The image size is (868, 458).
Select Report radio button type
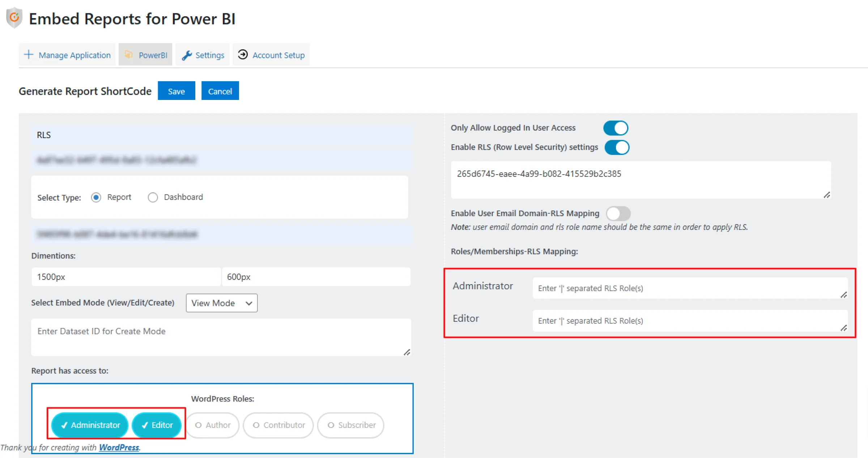click(x=96, y=197)
